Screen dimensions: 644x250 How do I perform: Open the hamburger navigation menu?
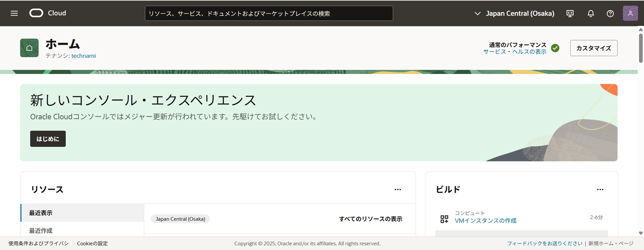click(14, 13)
